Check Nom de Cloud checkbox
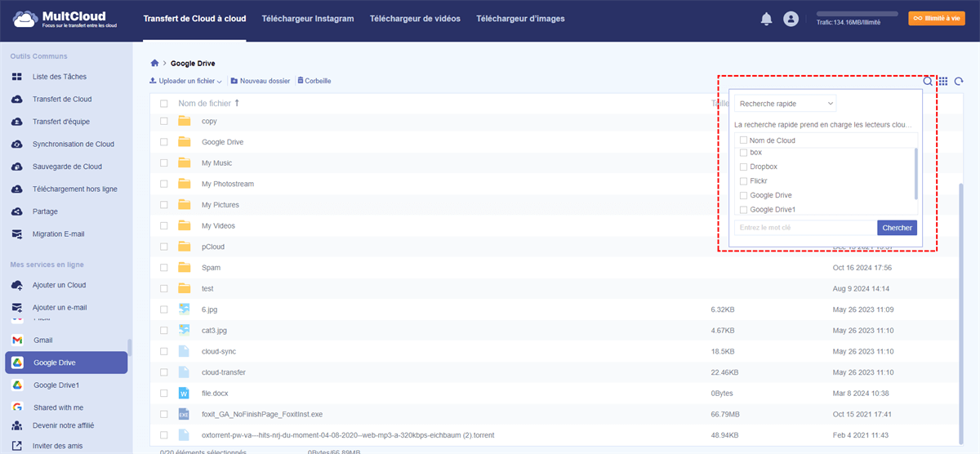The height and width of the screenshot is (454, 980). pyautogui.click(x=743, y=140)
